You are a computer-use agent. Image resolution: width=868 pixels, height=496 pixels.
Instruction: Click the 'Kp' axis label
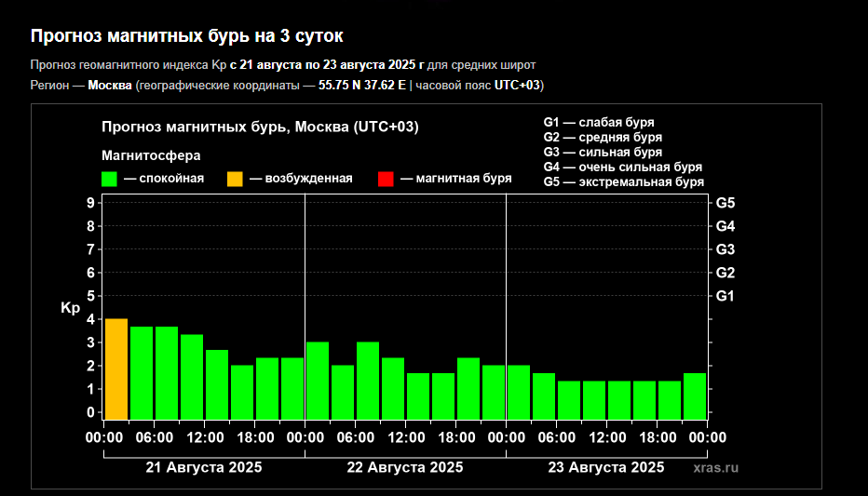pos(70,308)
